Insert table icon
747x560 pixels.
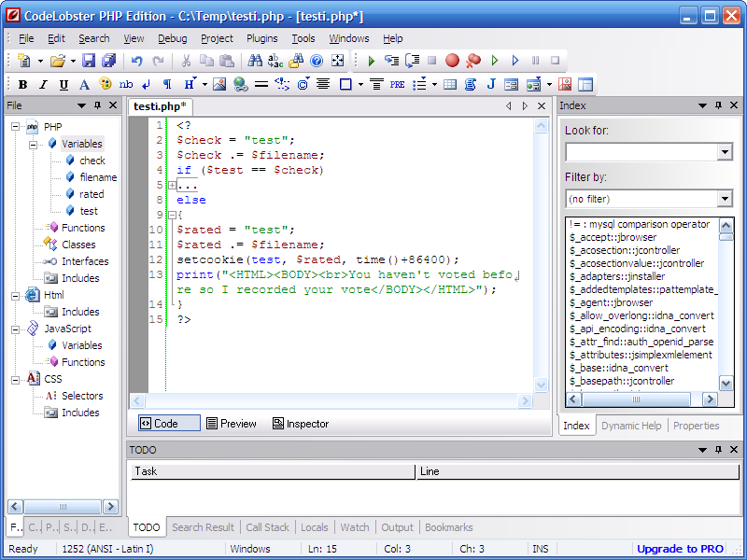click(x=450, y=85)
